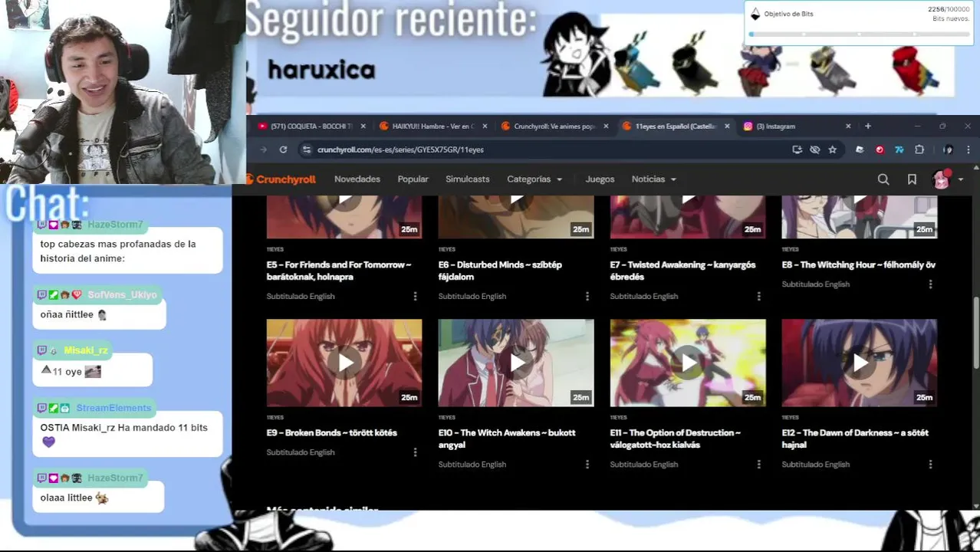Close the COQUETA - BOCCHI tab

pos(363,127)
